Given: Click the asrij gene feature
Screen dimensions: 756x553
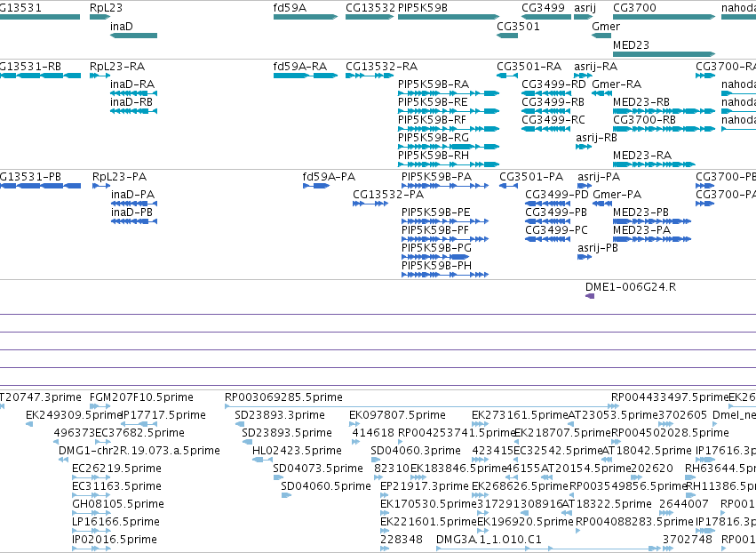Looking at the screenshot, I should (x=583, y=18).
